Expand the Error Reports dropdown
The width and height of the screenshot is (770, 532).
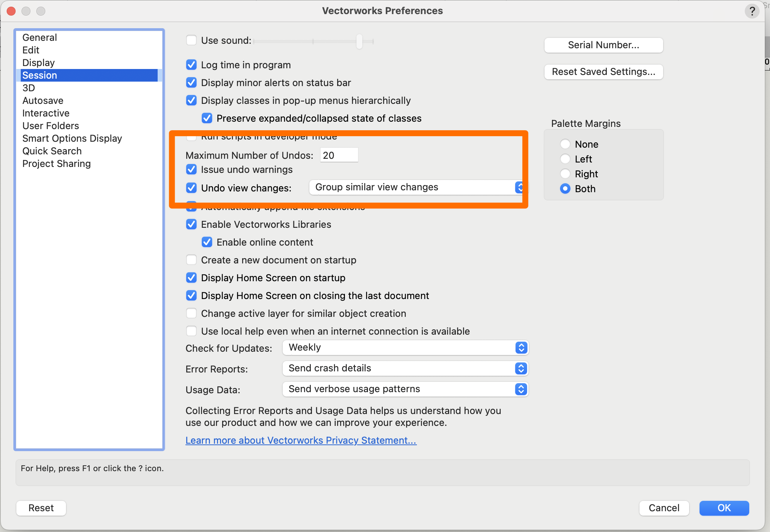tap(405, 368)
